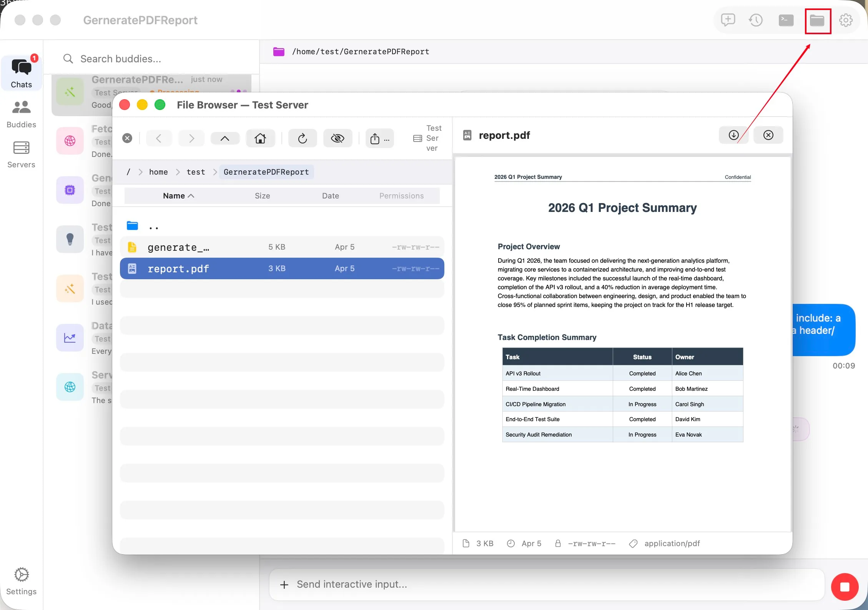Click the magnifier search icon
The width and height of the screenshot is (868, 610).
click(x=68, y=59)
